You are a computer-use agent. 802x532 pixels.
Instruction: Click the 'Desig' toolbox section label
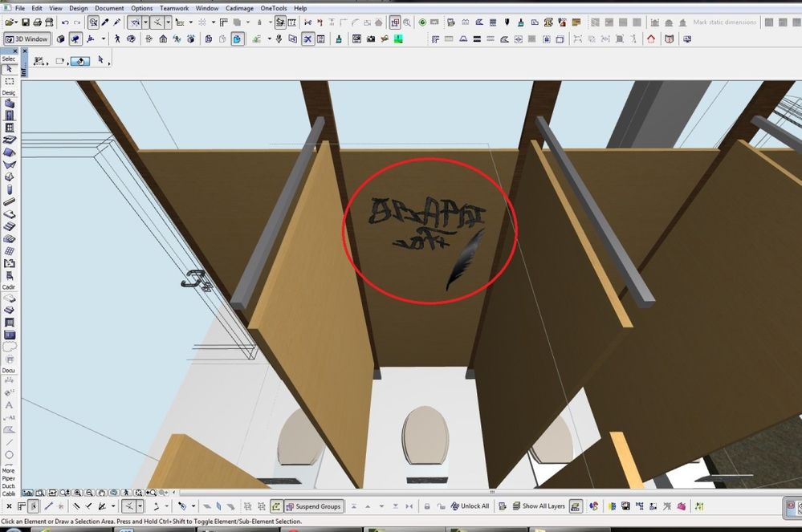pos(8,92)
